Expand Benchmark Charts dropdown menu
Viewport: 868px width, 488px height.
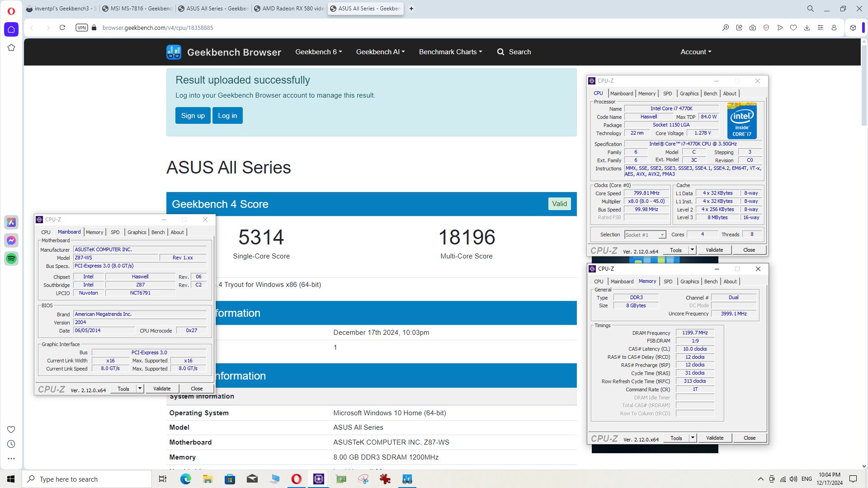point(450,52)
